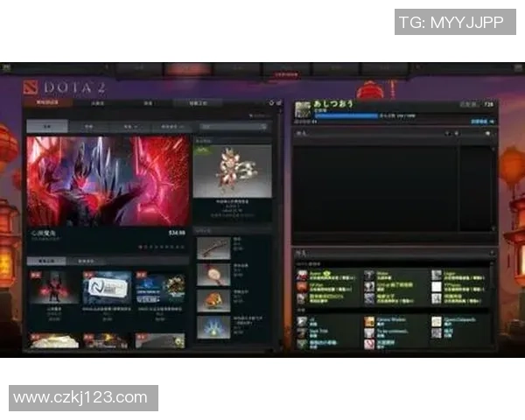Open the orange item thumbnail in store list

coord(213,301)
